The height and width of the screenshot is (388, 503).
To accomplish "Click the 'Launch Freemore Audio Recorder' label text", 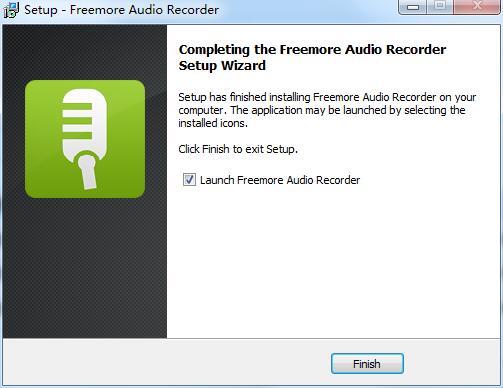I will click(280, 180).
